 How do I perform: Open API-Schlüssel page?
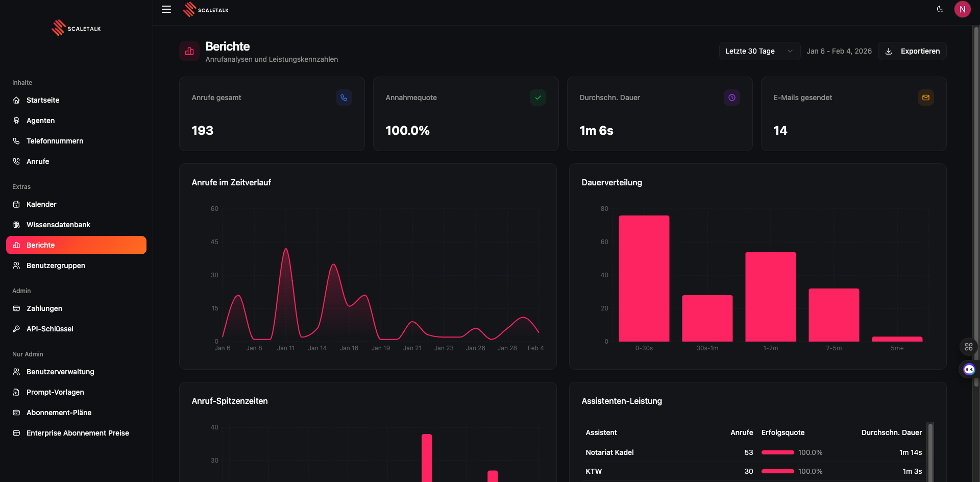77,329
